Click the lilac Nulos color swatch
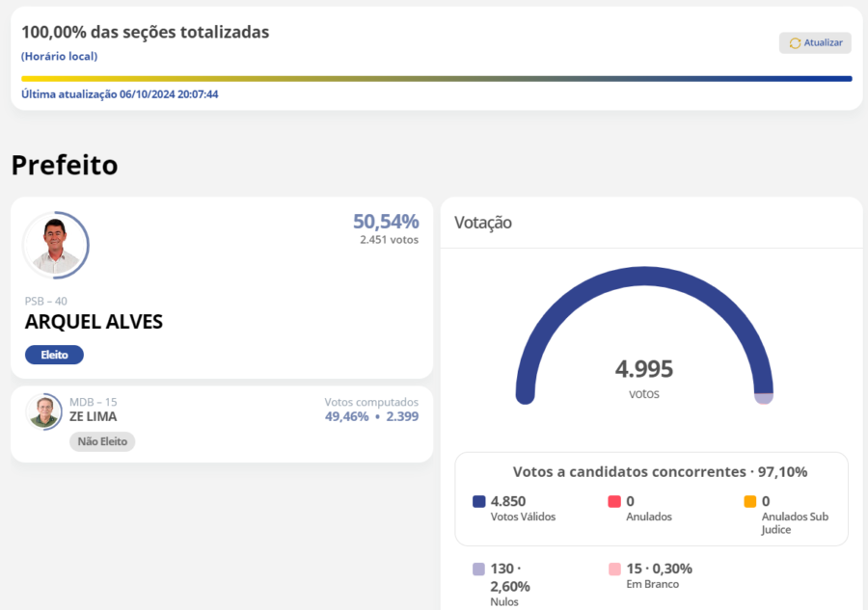 point(478,570)
